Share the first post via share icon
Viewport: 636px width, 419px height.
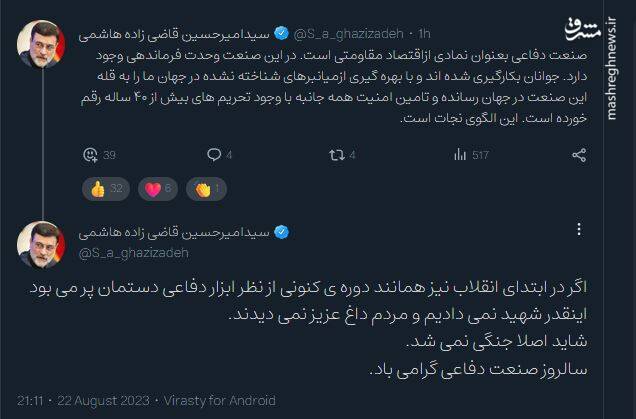[577, 155]
